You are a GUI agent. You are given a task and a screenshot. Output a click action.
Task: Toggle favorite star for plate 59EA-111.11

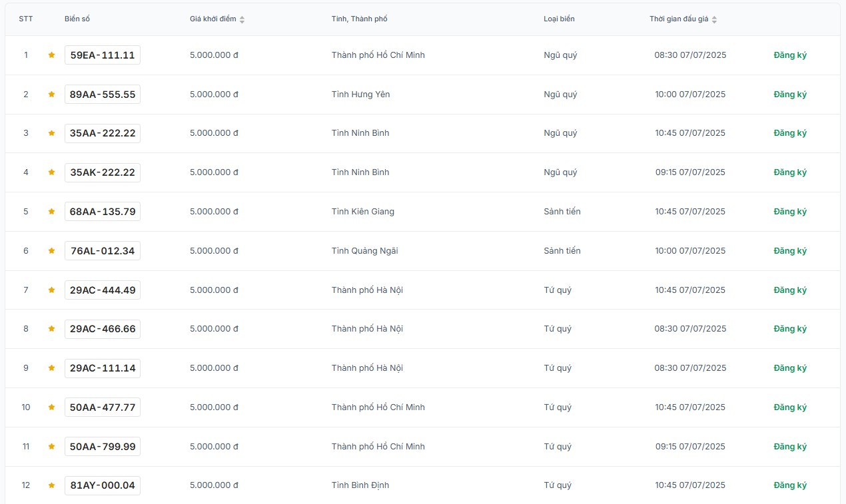coord(51,55)
